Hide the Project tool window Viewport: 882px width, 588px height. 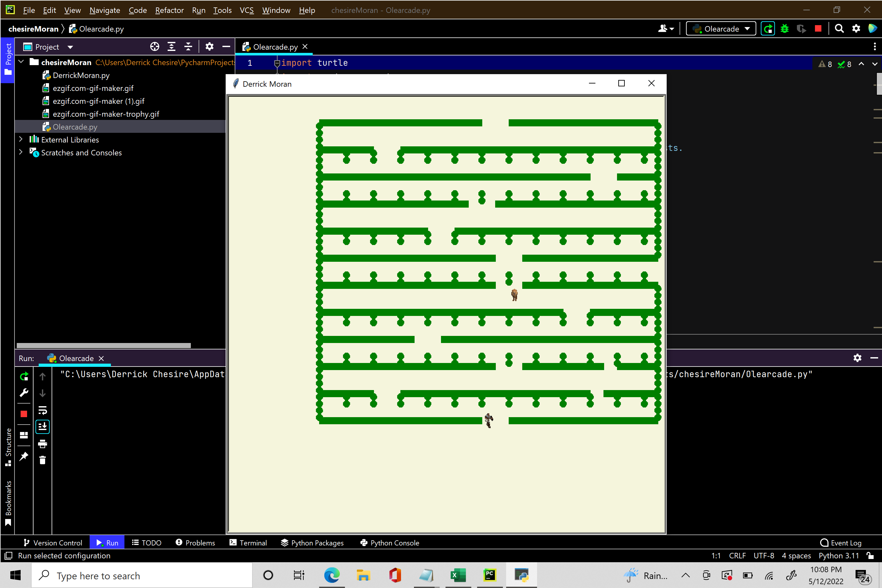pyautogui.click(x=226, y=46)
